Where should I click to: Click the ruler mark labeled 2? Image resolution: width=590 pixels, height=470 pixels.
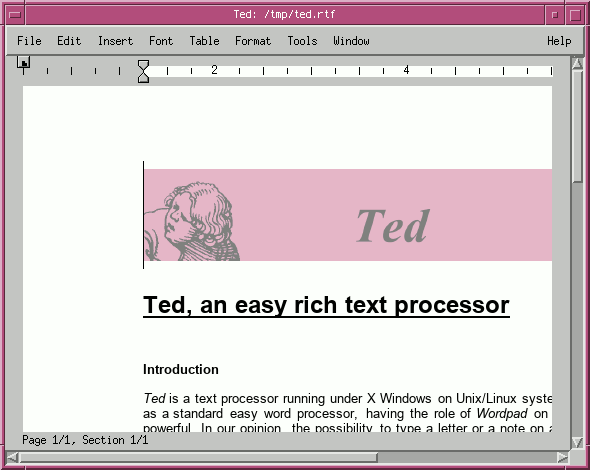(214, 70)
